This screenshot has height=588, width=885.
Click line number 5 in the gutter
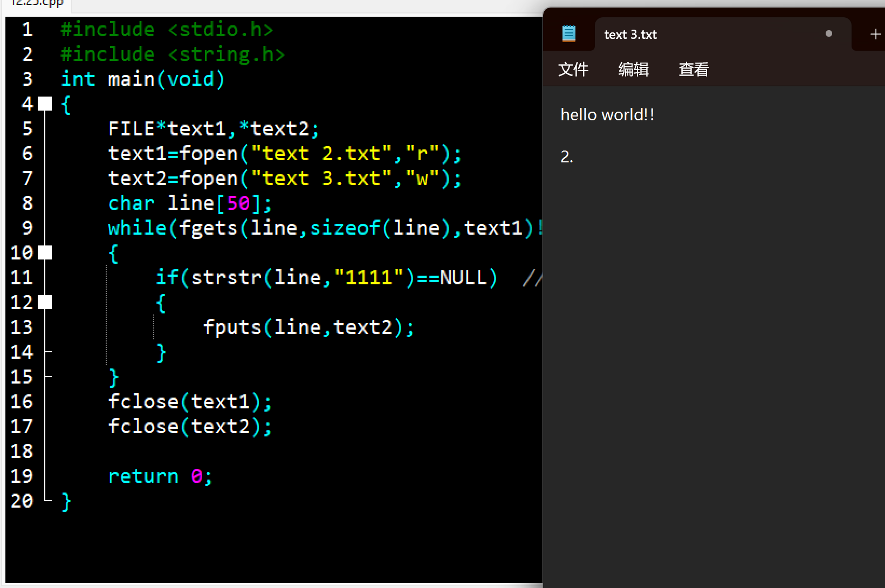(x=28, y=129)
